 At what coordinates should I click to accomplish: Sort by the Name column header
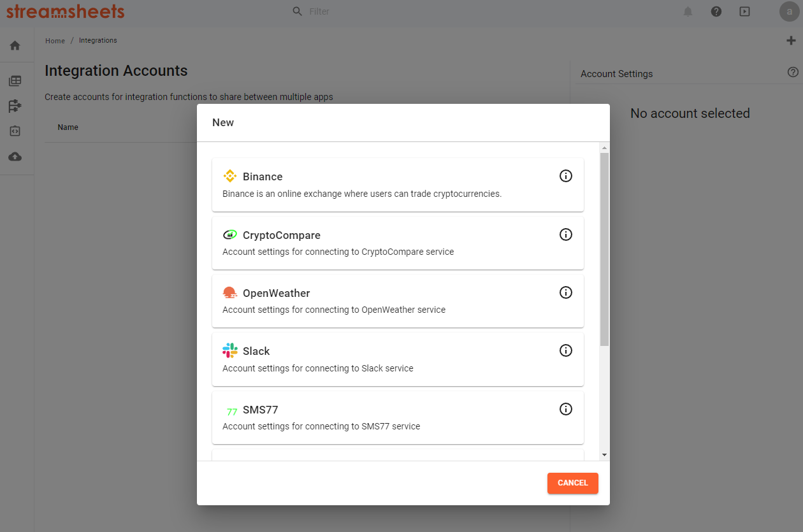coord(68,127)
